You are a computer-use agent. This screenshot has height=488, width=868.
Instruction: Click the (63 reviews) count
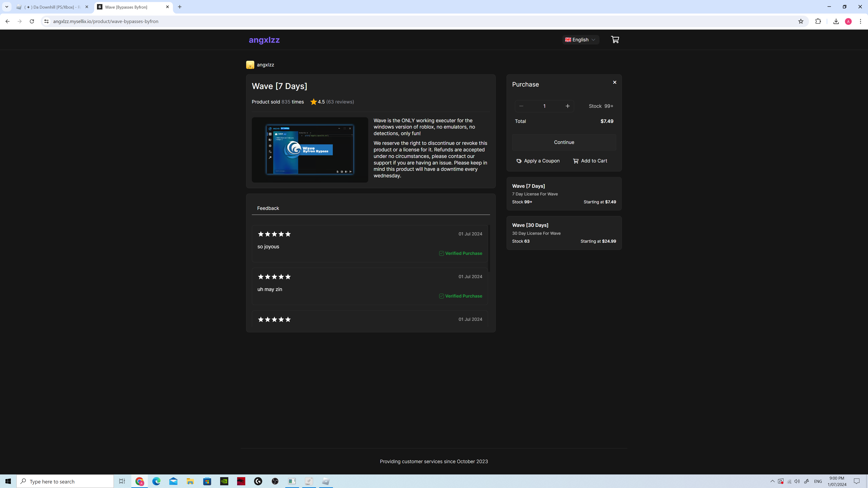point(340,102)
